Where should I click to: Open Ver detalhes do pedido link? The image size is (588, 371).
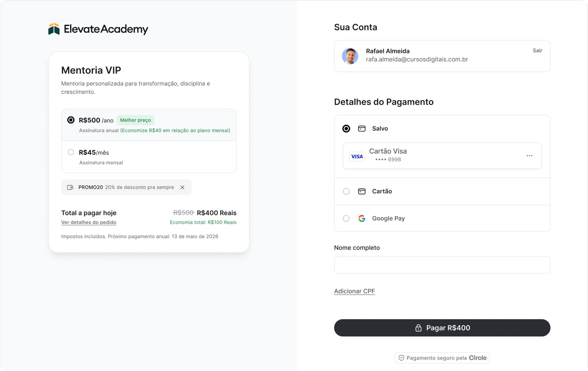coord(89,222)
